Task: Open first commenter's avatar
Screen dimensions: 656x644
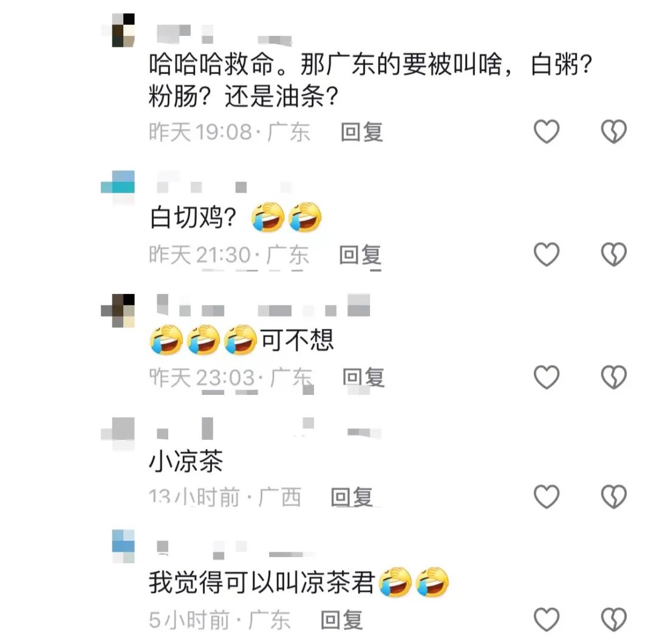Action: [118, 30]
